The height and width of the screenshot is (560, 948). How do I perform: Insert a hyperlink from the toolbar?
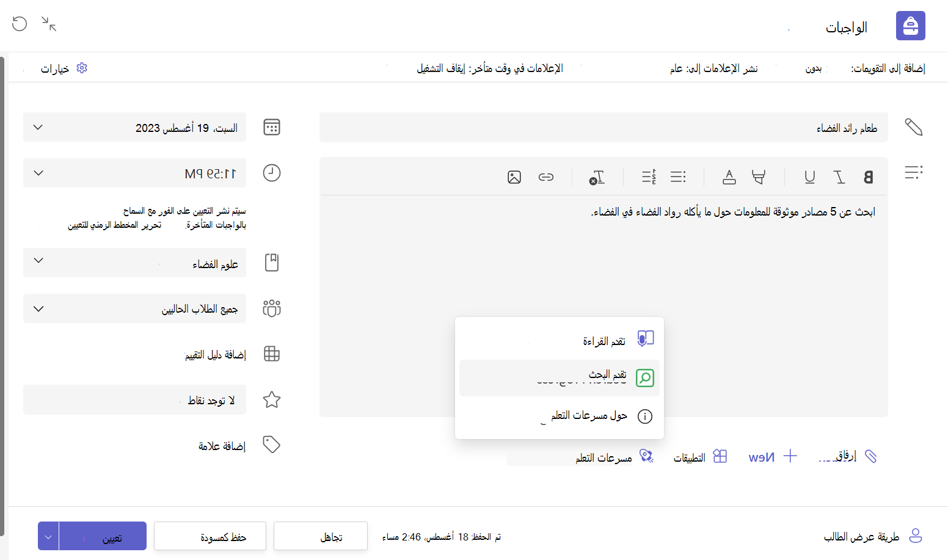click(546, 177)
